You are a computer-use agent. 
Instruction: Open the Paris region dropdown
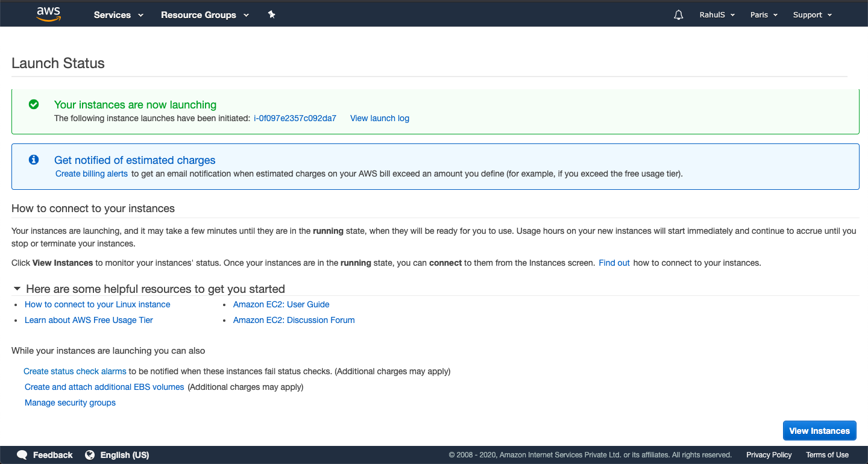pyautogui.click(x=763, y=14)
